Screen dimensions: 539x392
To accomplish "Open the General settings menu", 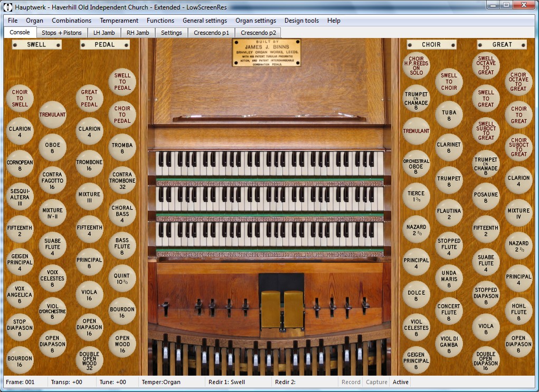I will [x=205, y=21].
